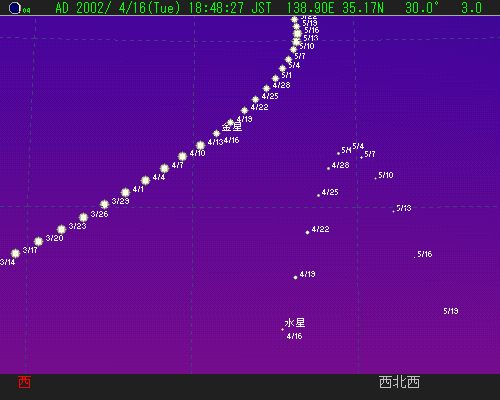
Task: Select Mercury point labeled 4/22
Action: (x=307, y=232)
